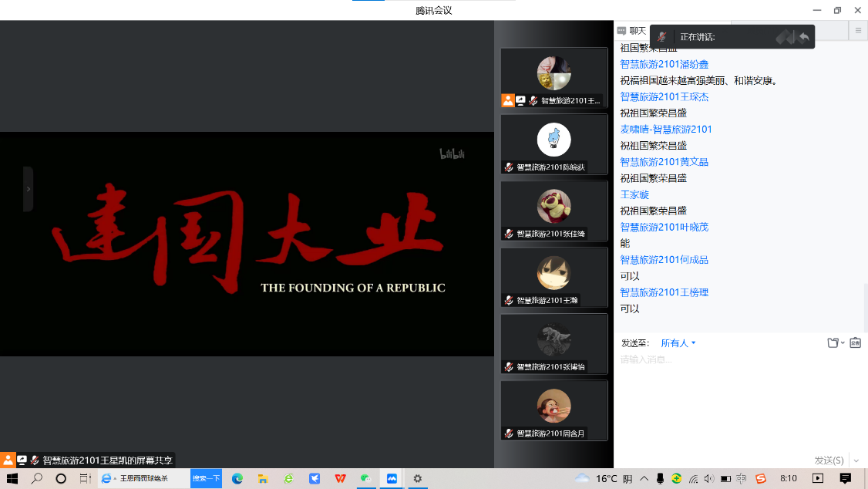
Task: Open the chat panel menu icon
Action: pyautogui.click(x=858, y=30)
